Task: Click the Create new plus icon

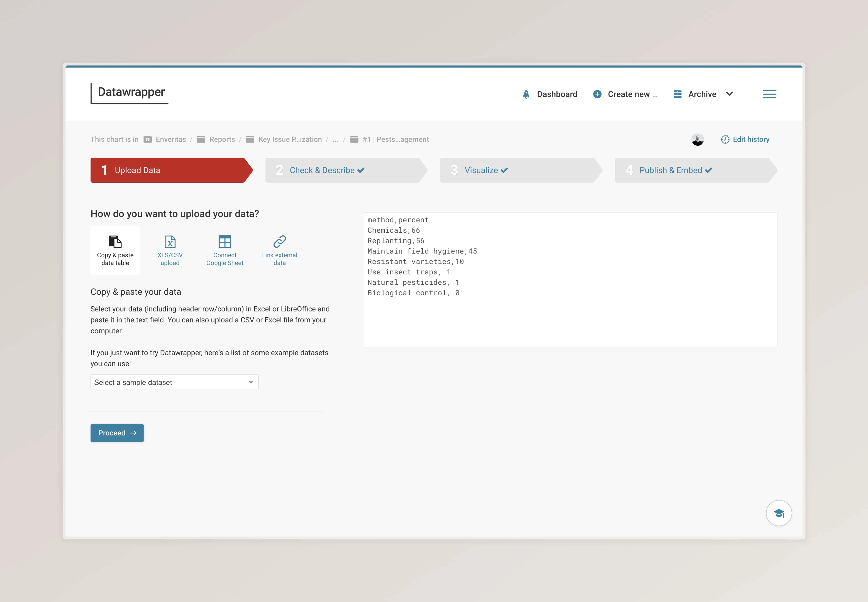Action: point(597,94)
